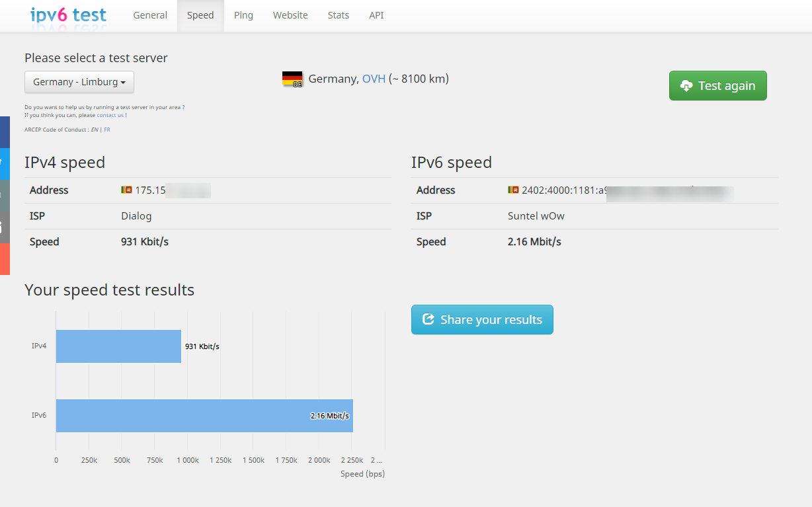
Task: Click the IPv4 bar in the results chart
Action: tap(118, 346)
